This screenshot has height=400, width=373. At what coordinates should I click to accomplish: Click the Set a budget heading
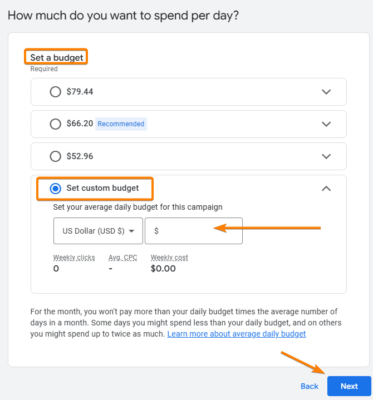[56, 57]
